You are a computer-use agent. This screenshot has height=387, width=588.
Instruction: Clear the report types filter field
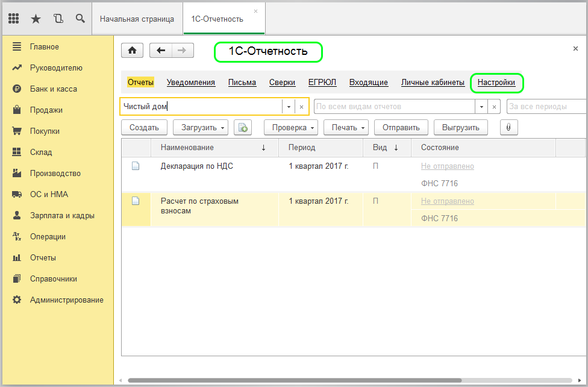[494, 107]
